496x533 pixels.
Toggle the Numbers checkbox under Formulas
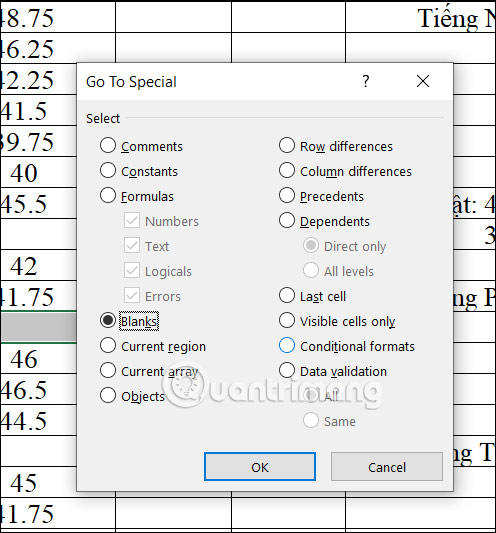click(132, 221)
